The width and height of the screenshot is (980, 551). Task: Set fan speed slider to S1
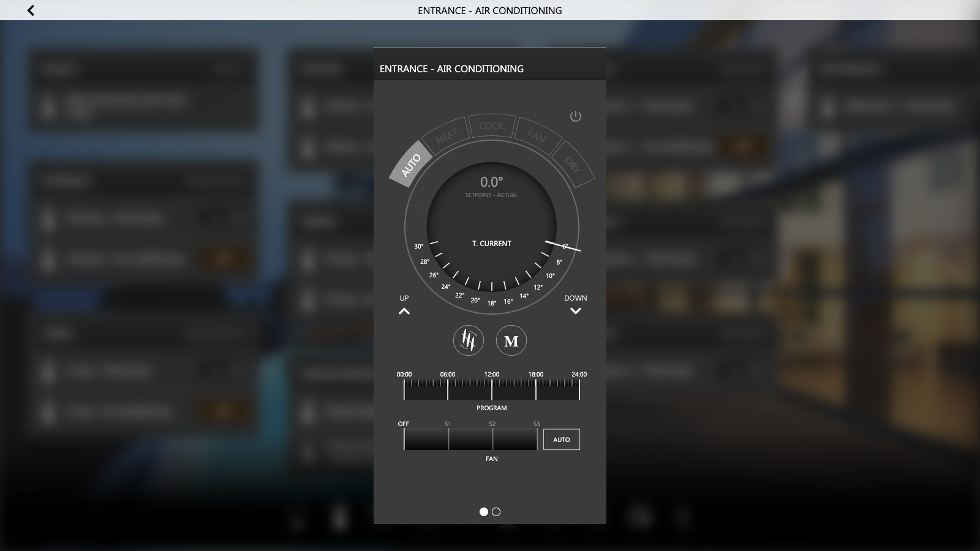point(448,439)
